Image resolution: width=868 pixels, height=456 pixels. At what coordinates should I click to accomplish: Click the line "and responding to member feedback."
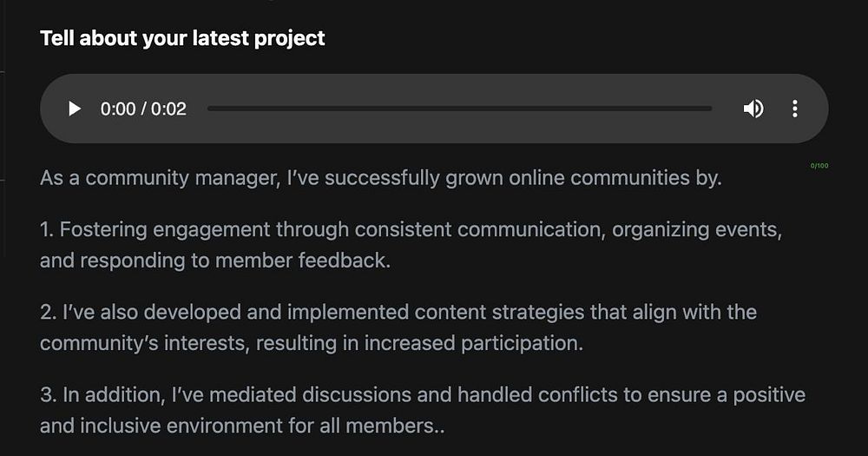pos(214,260)
